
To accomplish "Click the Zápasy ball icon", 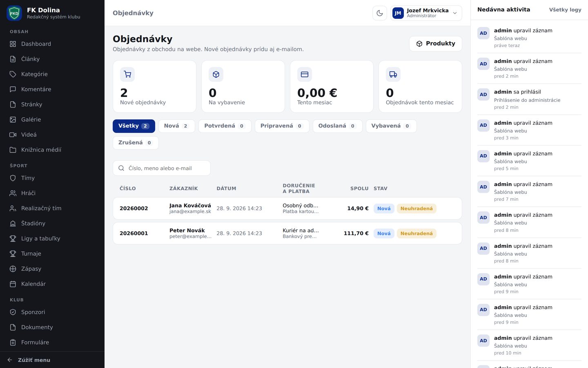I will tap(13, 269).
